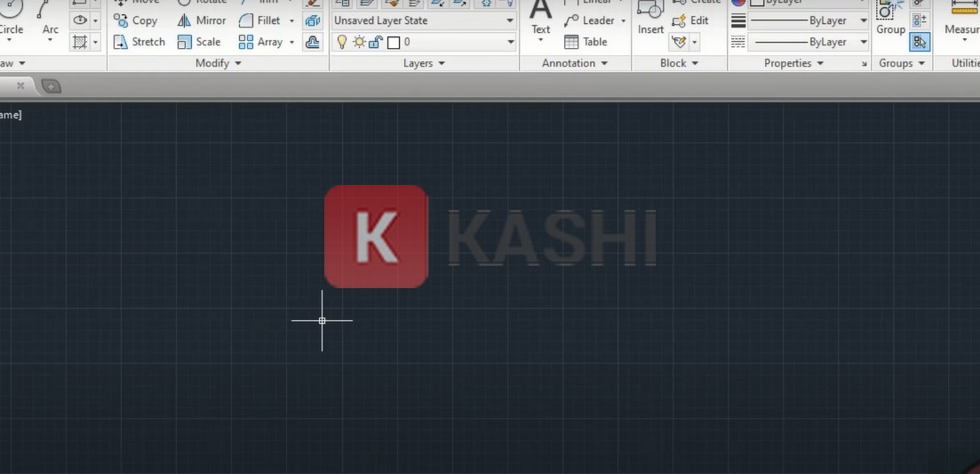
Task: Open the Measure utility
Action: point(962,19)
